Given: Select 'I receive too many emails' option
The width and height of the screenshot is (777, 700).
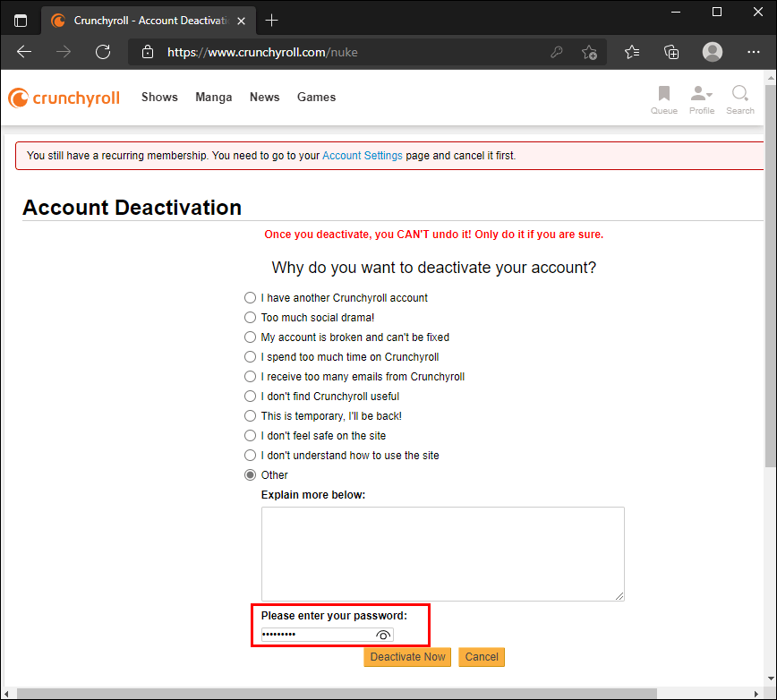Looking at the screenshot, I should pos(251,377).
